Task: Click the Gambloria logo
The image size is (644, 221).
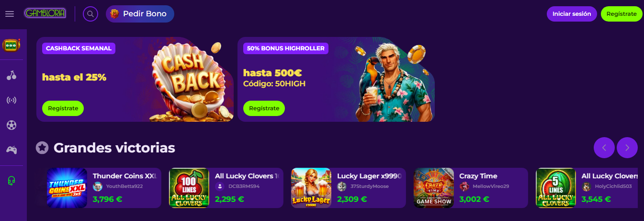Action: (45, 13)
